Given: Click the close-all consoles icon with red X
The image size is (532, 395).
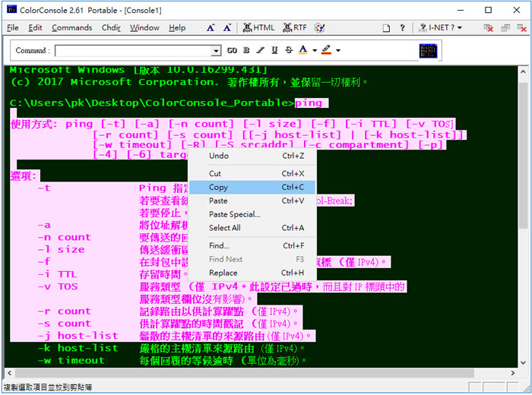Looking at the screenshot, I should pos(489,28).
